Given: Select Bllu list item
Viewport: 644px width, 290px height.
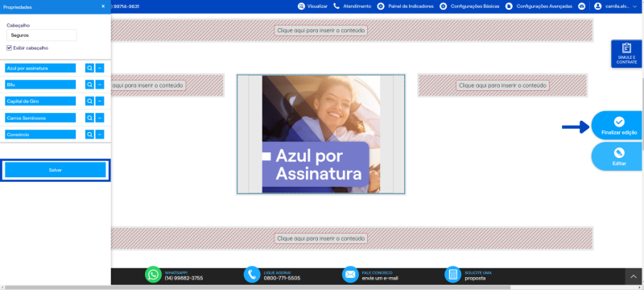Looking at the screenshot, I should [x=40, y=85].
